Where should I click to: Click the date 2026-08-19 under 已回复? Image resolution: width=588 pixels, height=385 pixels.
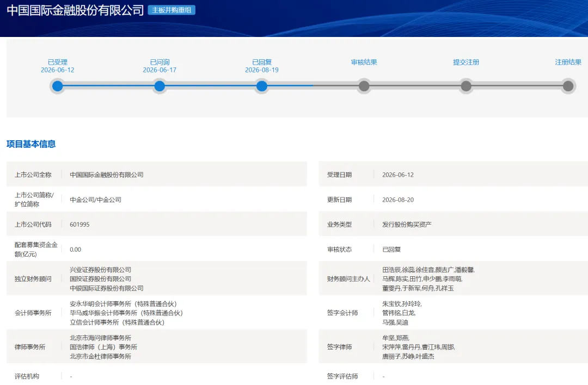(x=262, y=70)
